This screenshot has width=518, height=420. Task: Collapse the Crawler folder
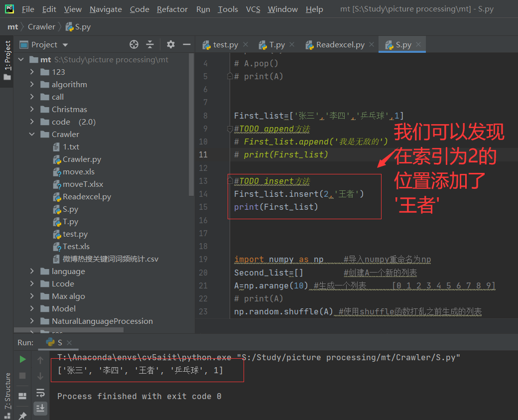point(32,134)
